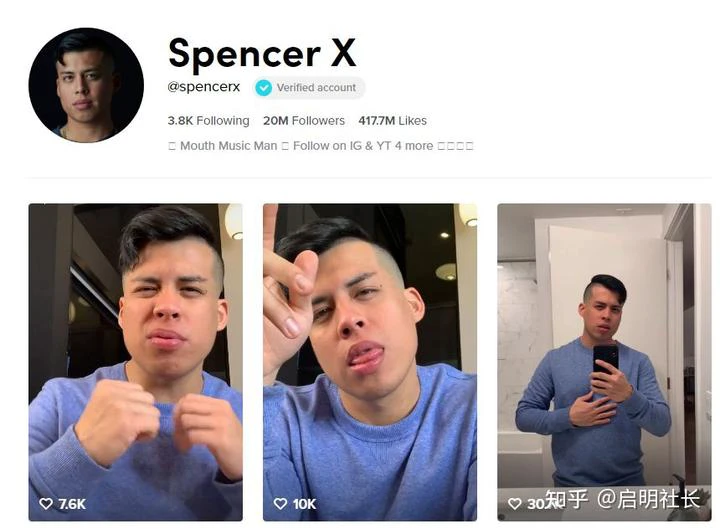
Task: Click the heart icon on the mirror selfie video
Action: tap(515, 504)
